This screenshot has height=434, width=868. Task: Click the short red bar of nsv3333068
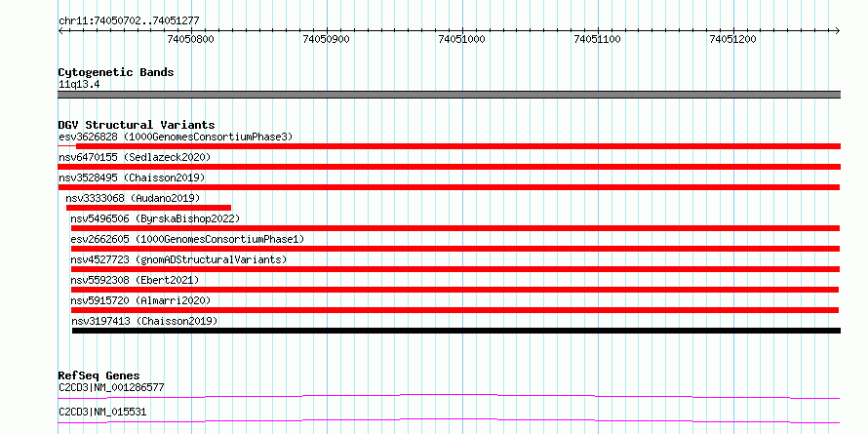148,208
